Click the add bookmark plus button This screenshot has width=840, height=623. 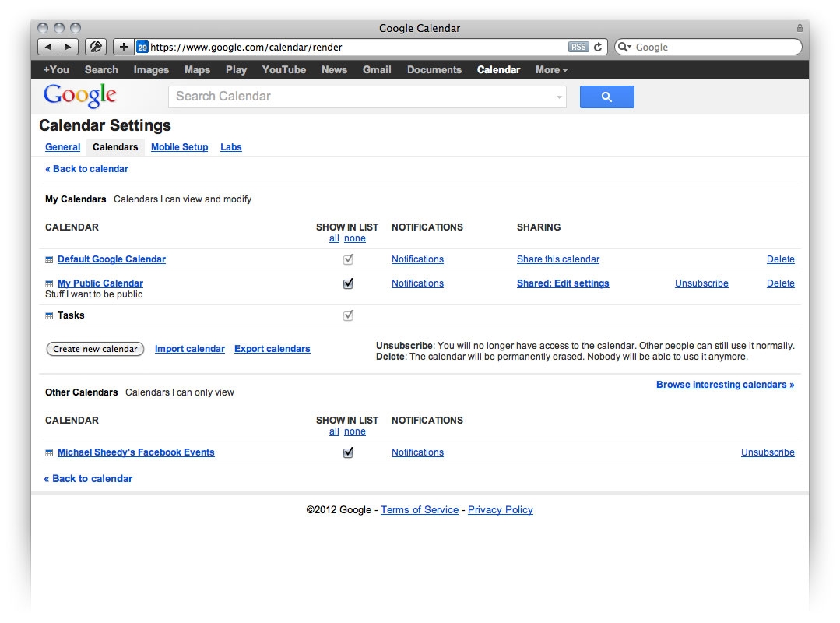(123, 47)
